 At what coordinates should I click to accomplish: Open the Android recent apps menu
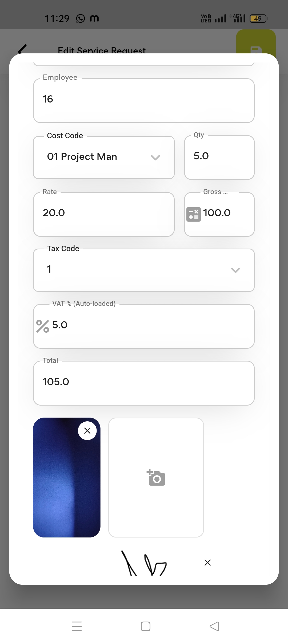click(77, 626)
